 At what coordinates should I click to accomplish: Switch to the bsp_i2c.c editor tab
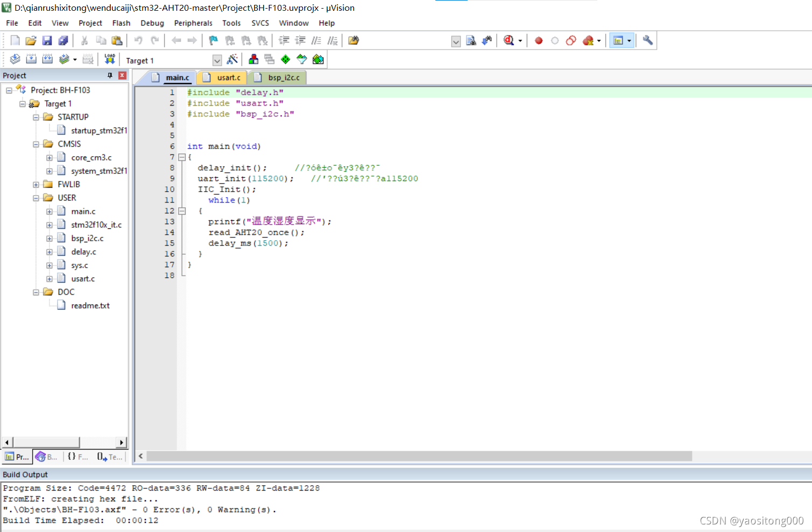[277, 78]
